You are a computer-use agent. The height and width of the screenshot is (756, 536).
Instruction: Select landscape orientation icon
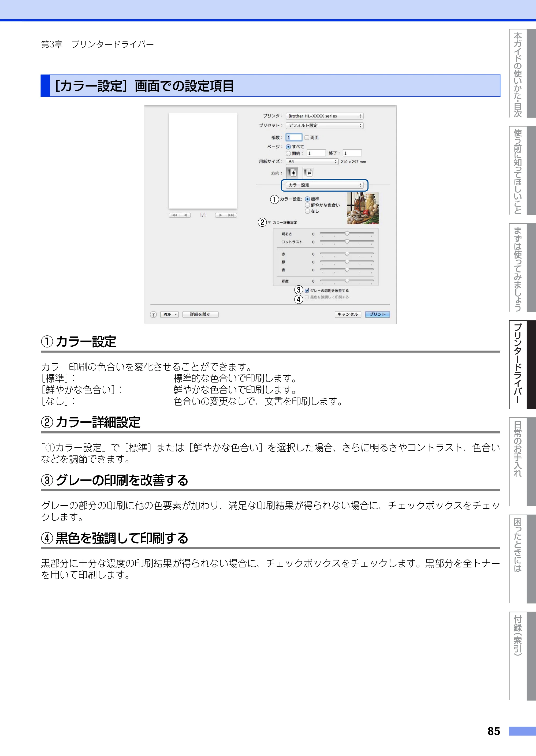click(308, 173)
